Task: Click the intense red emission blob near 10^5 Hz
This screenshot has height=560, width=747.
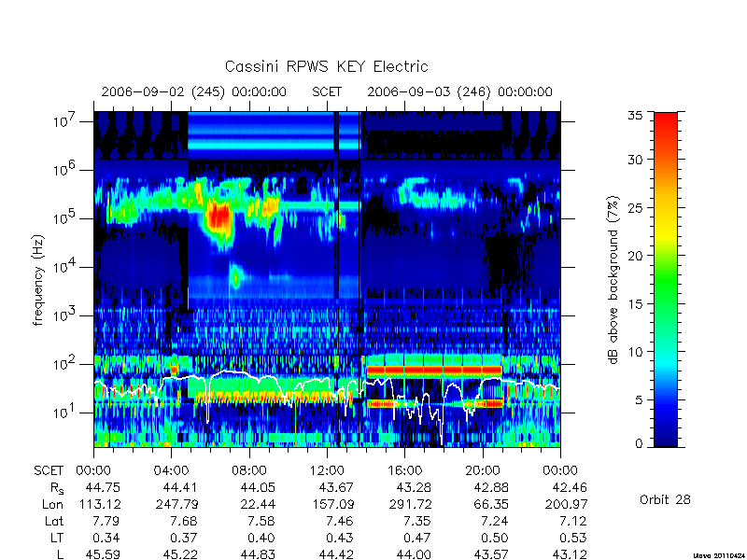Action: 219,217
